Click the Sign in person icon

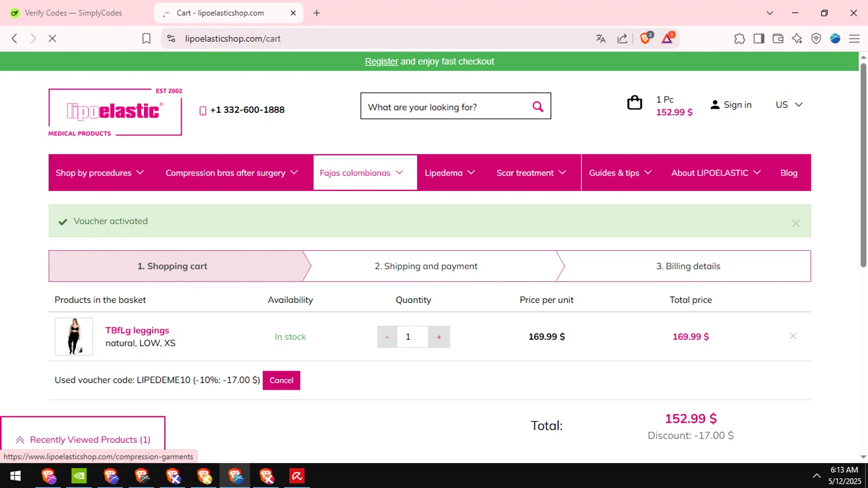[x=715, y=105]
